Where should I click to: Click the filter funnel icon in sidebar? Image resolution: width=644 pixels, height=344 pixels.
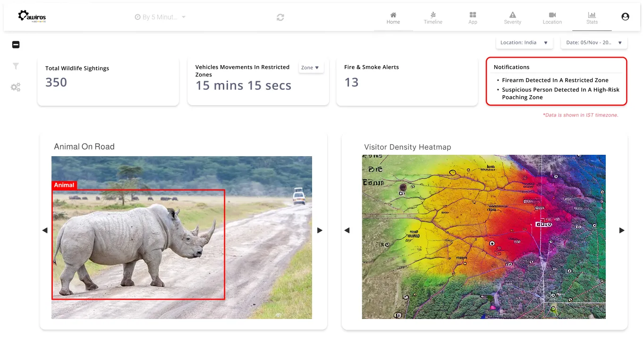[16, 66]
